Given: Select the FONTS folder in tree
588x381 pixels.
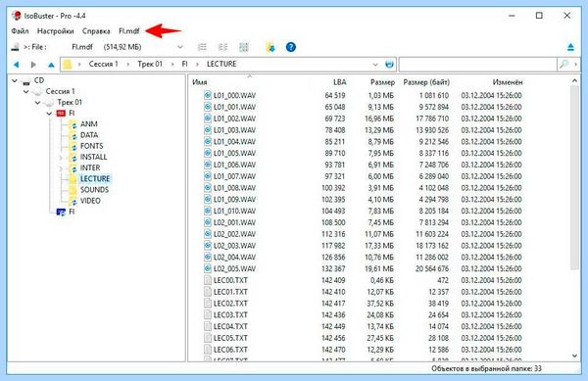Looking at the screenshot, I should click(91, 146).
